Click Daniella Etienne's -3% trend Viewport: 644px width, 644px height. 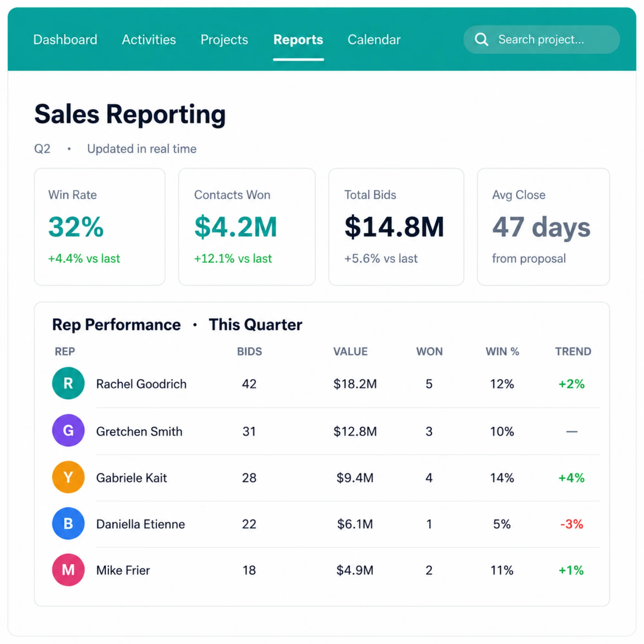pos(572,524)
